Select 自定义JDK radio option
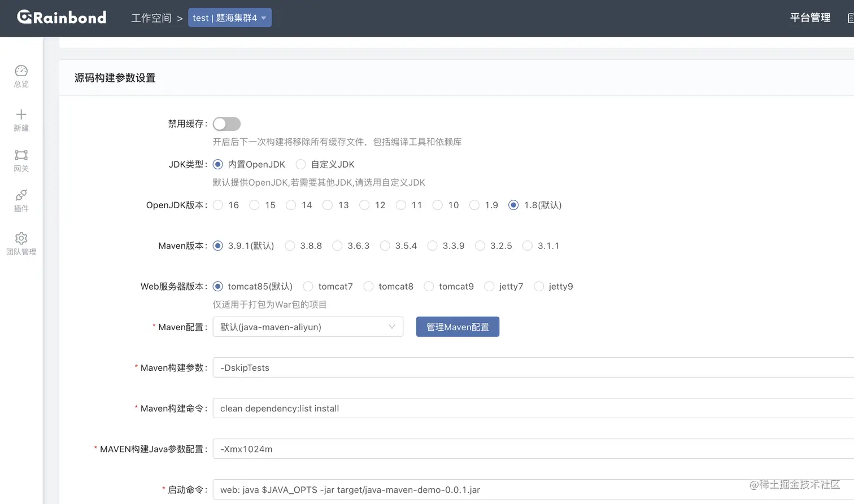The height and width of the screenshot is (504, 854). pyautogui.click(x=300, y=164)
